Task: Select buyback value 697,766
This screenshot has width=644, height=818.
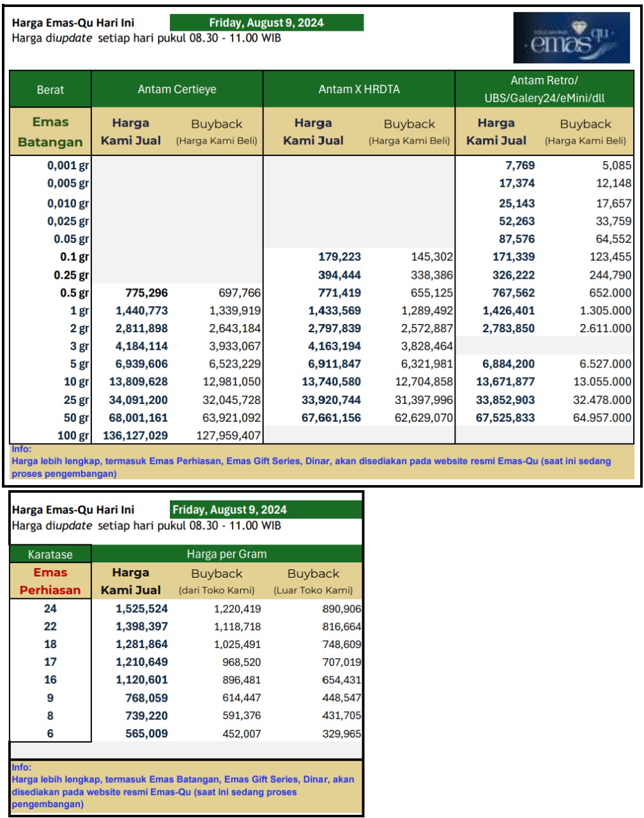Action: tap(240, 293)
